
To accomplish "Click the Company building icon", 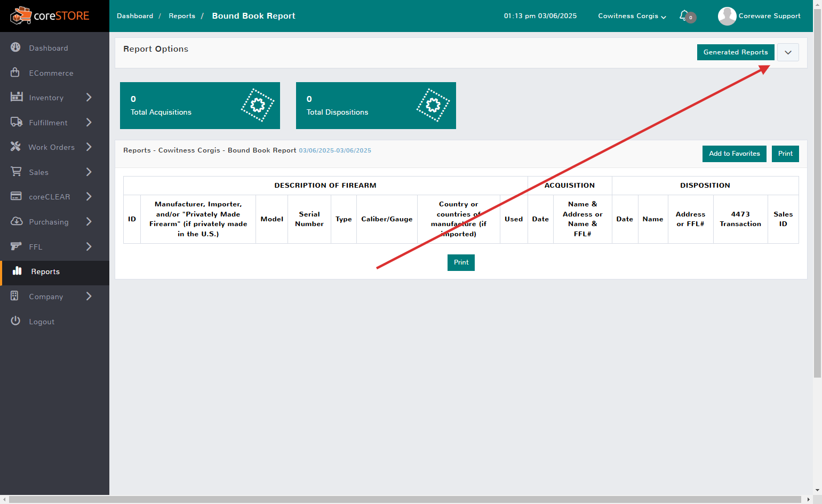I will coord(15,296).
